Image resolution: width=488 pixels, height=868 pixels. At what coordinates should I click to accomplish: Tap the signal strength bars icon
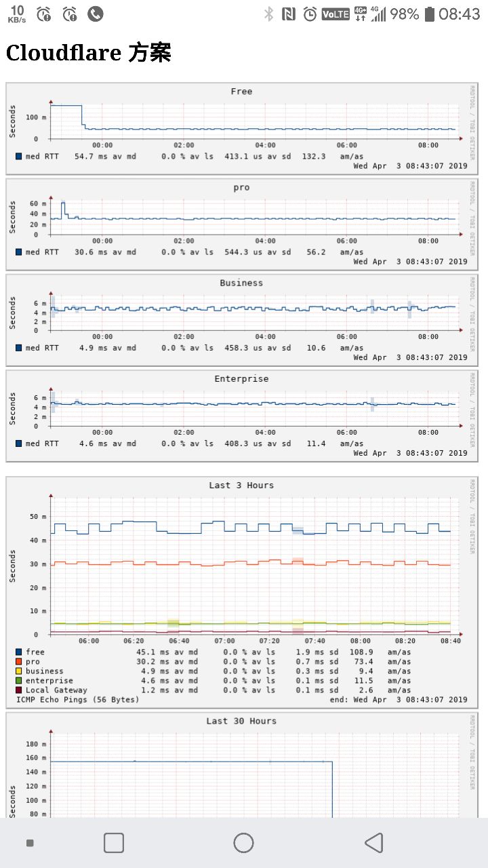pos(378,14)
